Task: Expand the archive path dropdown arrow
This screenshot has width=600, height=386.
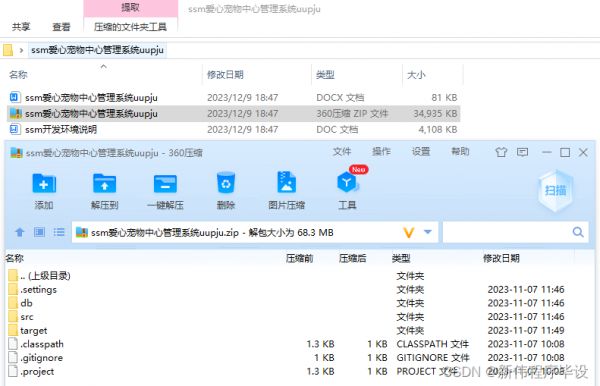Action: pyautogui.click(x=428, y=232)
